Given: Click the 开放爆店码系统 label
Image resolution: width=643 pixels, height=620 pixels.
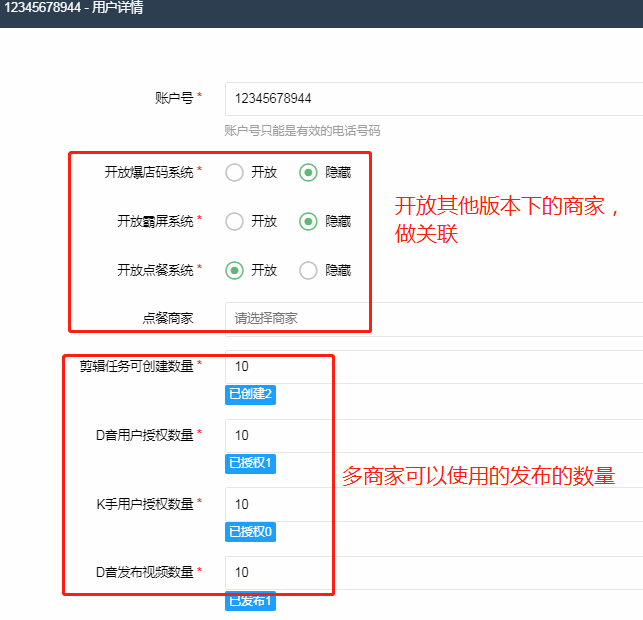Looking at the screenshot, I should (x=149, y=172).
